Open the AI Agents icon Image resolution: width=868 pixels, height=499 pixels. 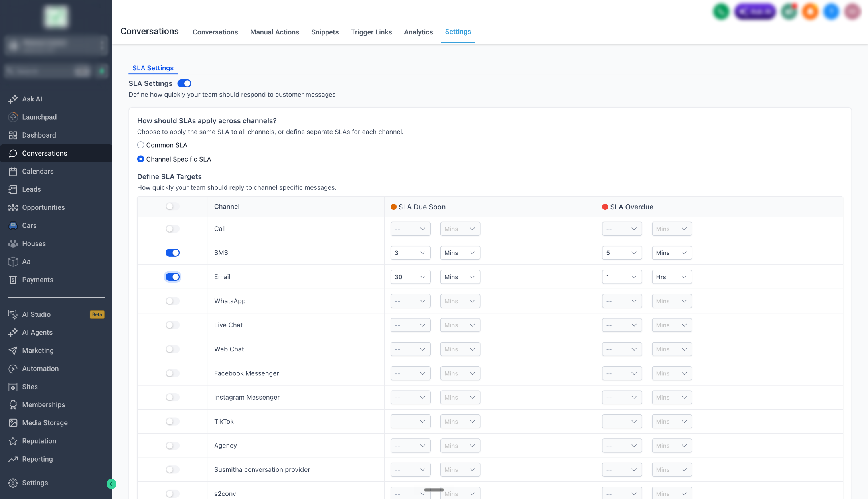click(x=13, y=332)
